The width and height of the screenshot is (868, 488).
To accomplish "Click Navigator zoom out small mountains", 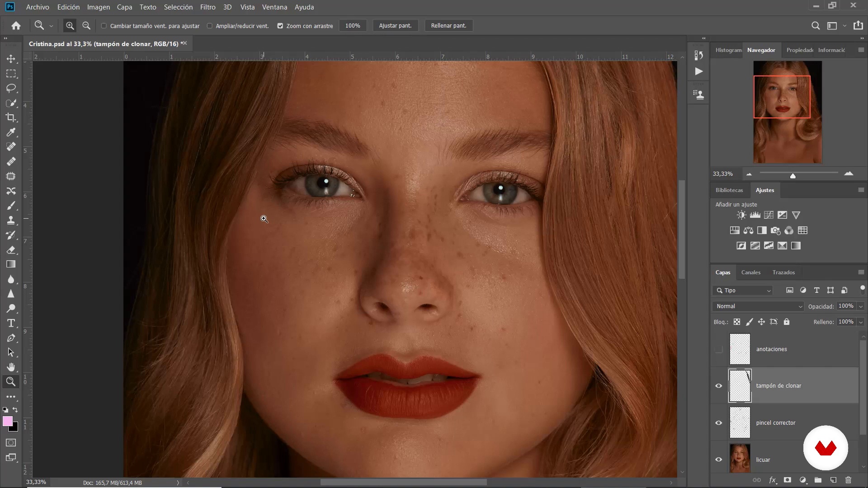I will point(749,174).
